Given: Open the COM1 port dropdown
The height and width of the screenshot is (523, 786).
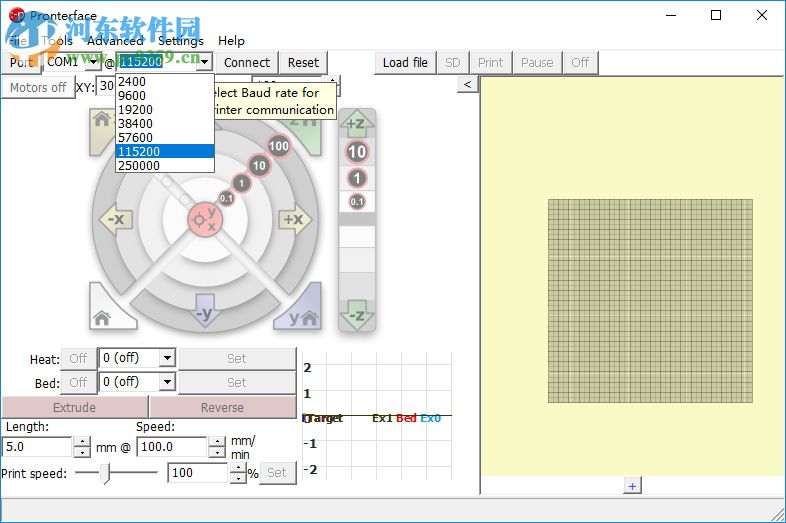Looking at the screenshot, I should pos(93,62).
